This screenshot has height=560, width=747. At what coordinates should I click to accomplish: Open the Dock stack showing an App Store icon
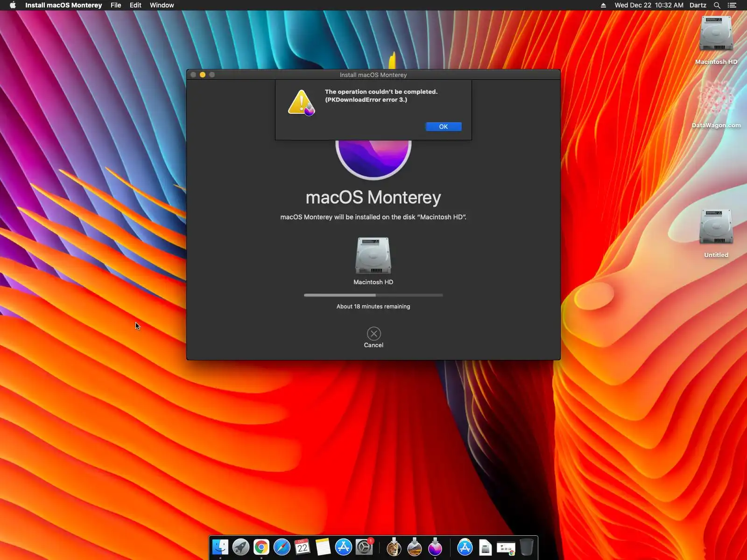(x=465, y=547)
